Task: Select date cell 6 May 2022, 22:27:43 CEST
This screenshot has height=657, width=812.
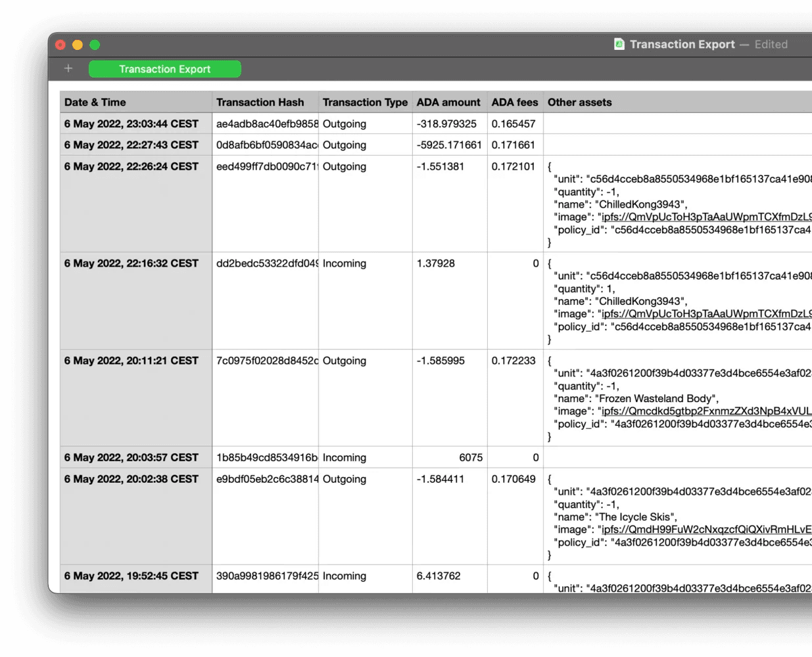Action: coord(136,145)
